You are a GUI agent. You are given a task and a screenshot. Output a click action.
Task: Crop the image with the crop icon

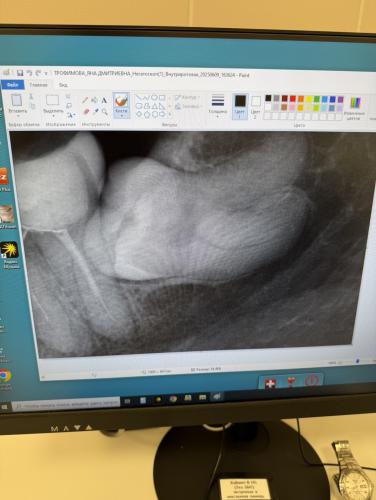pyautogui.click(x=68, y=97)
